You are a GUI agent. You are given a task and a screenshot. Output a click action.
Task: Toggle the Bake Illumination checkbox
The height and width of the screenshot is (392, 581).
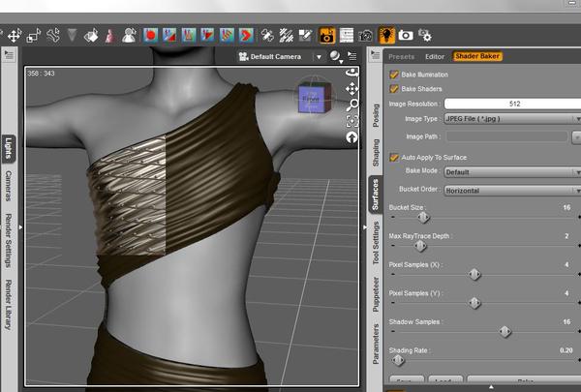point(394,75)
